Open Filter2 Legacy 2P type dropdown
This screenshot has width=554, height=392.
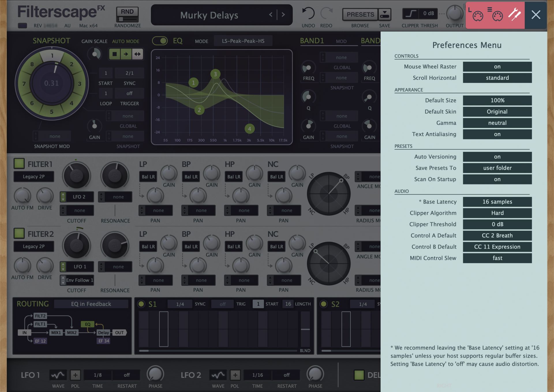pos(34,247)
